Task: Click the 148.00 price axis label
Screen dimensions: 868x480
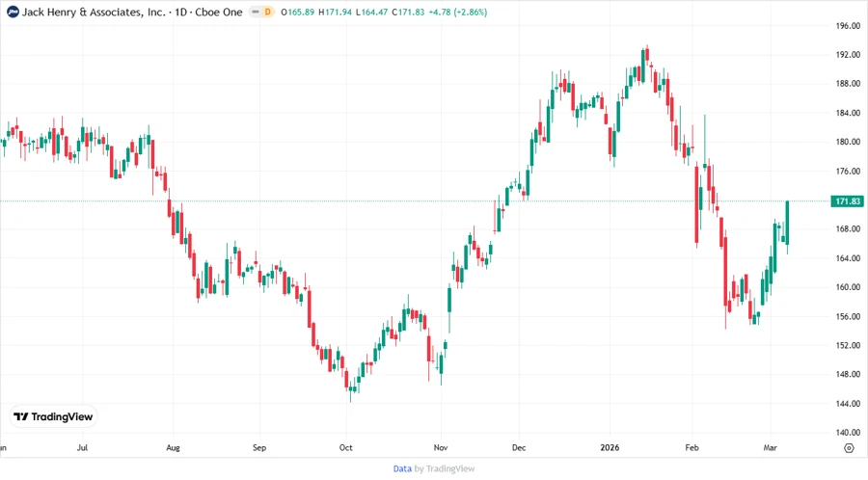Action: pos(848,374)
